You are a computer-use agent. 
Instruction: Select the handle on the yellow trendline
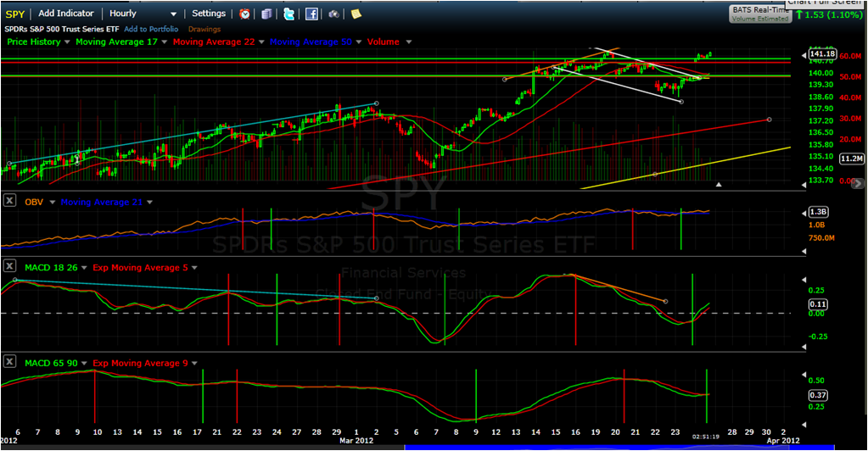click(x=655, y=175)
